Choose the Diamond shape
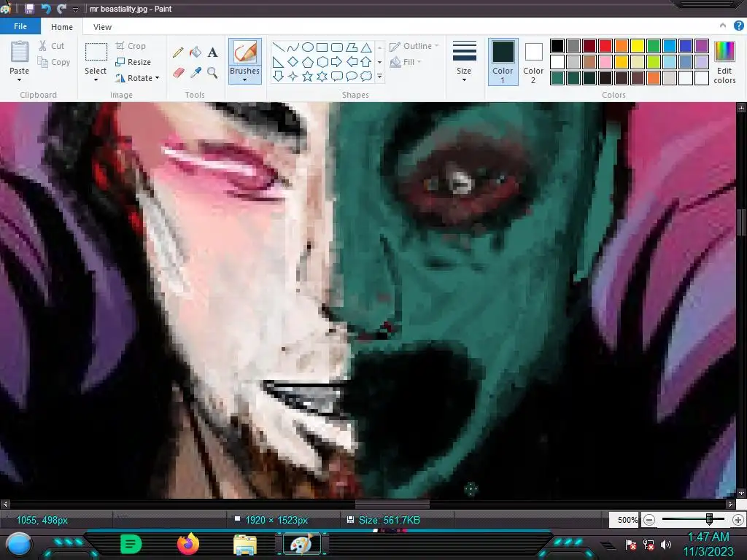747x560 pixels. (293, 62)
